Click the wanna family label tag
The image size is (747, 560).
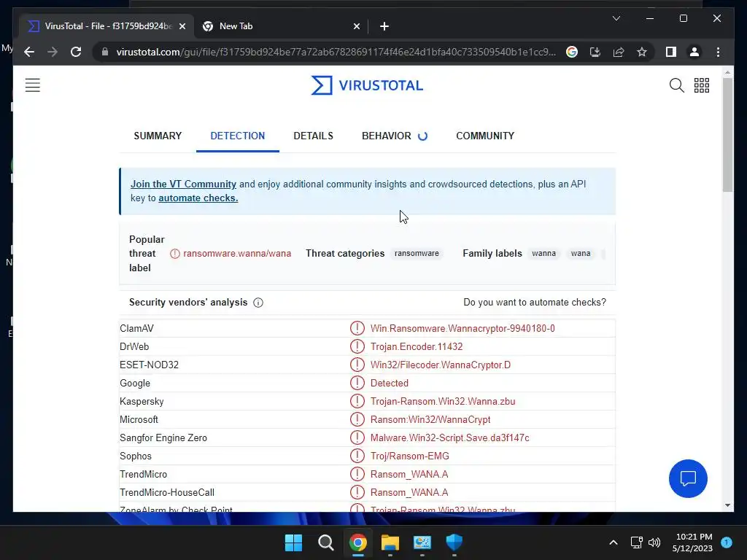(543, 253)
